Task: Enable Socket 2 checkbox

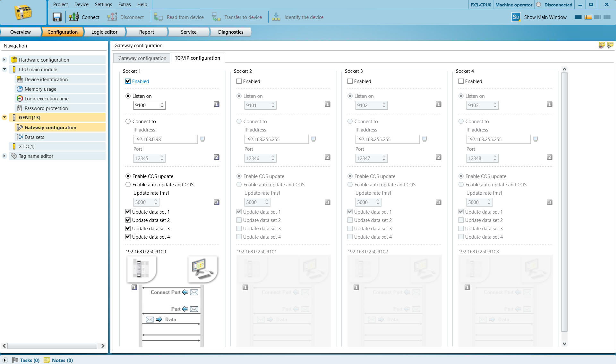Action: tap(239, 81)
